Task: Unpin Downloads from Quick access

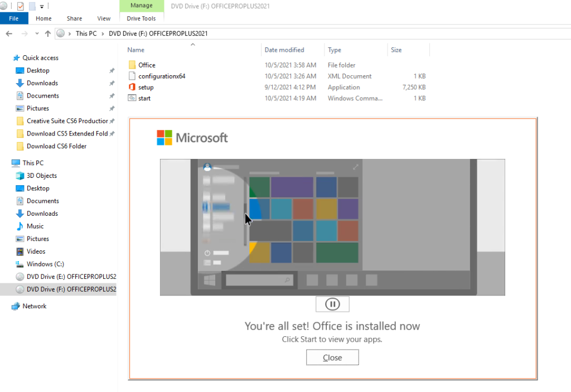Action: [112, 83]
